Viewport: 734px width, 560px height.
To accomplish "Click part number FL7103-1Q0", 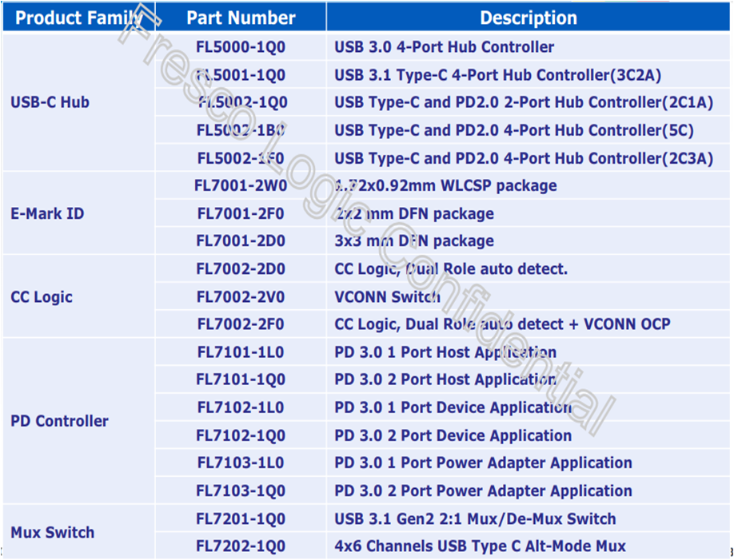I will (241, 490).
